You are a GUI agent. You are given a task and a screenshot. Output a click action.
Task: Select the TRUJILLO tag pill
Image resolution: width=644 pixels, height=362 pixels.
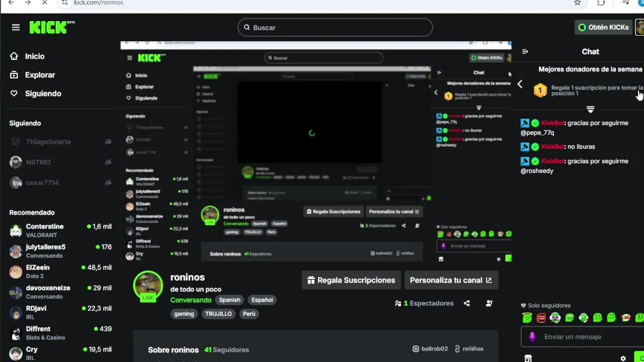[218, 314]
